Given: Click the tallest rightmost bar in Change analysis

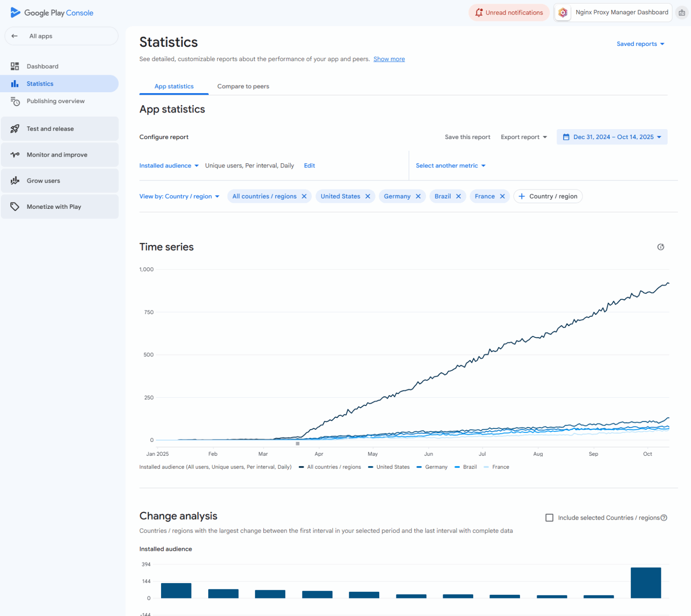Looking at the screenshot, I should click(646, 583).
